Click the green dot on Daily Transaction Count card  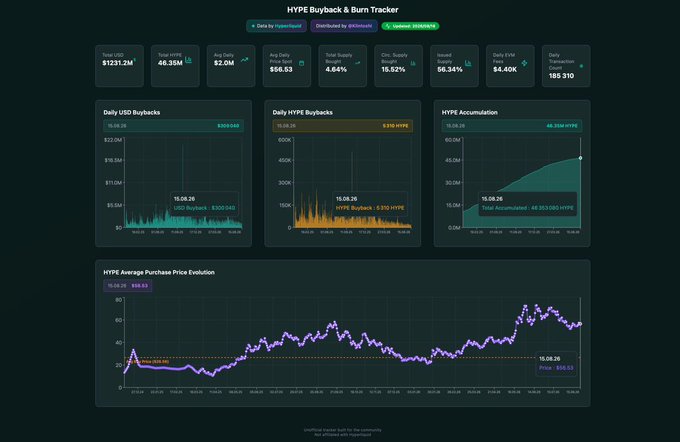point(581,66)
